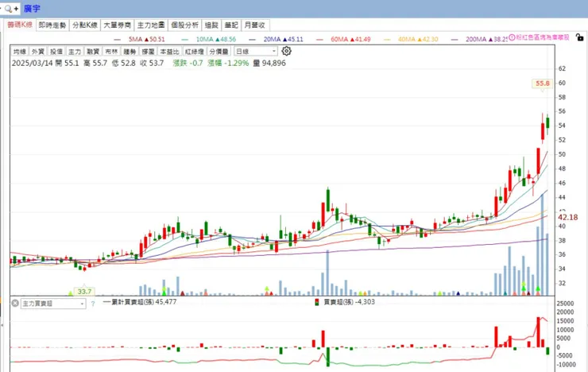Toggle the 本益比 overlay button
The width and height of the screenshot is (588, 372).
coord(169,52)
